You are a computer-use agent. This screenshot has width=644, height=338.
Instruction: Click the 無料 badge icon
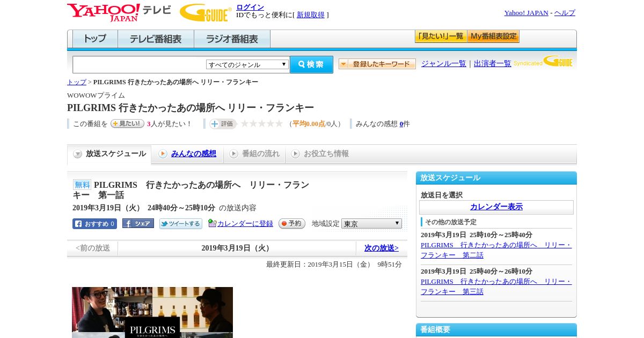pyautogui.click(x=82, y=185)
